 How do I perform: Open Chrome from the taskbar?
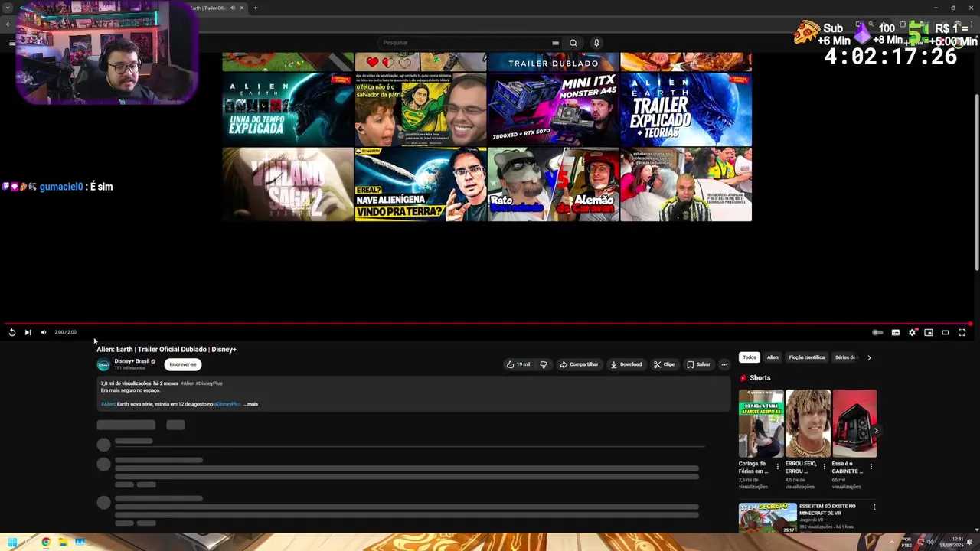pyautogui.click(x=46, y=543)
